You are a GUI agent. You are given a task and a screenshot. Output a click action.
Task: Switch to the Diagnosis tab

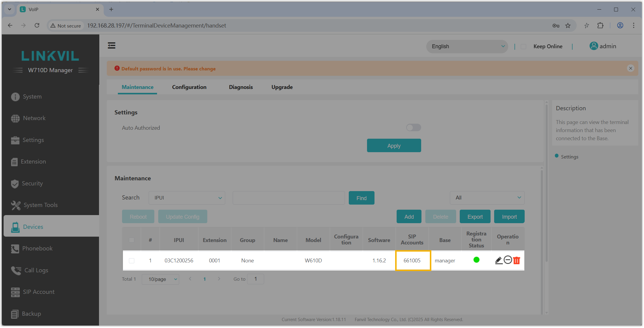(241, 87)
